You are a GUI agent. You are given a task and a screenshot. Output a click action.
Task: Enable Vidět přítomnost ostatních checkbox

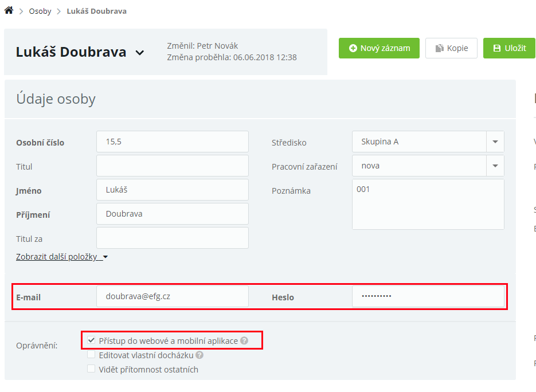(91, 370)
